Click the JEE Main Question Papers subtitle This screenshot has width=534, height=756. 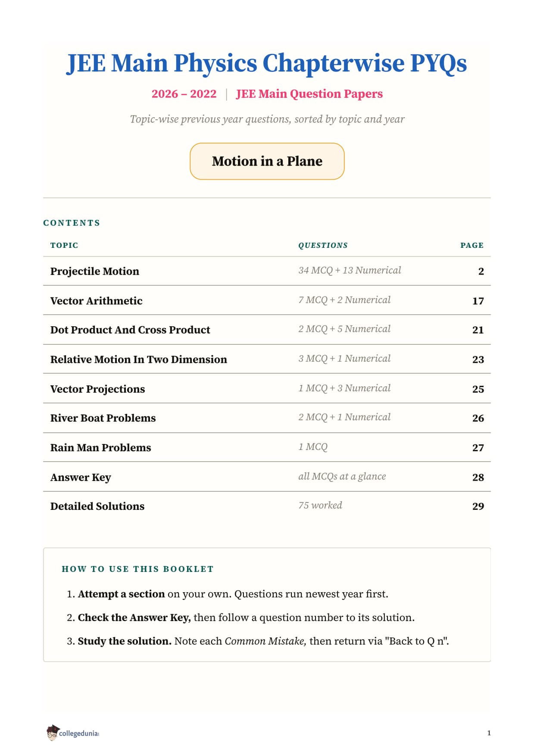309,94
